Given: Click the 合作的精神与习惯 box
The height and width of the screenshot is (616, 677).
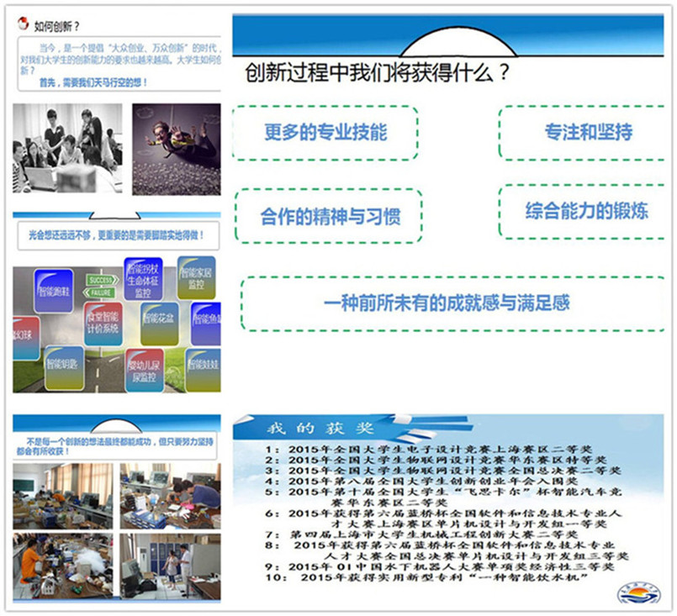Looking at the screenshot, I should coord(329,215).
